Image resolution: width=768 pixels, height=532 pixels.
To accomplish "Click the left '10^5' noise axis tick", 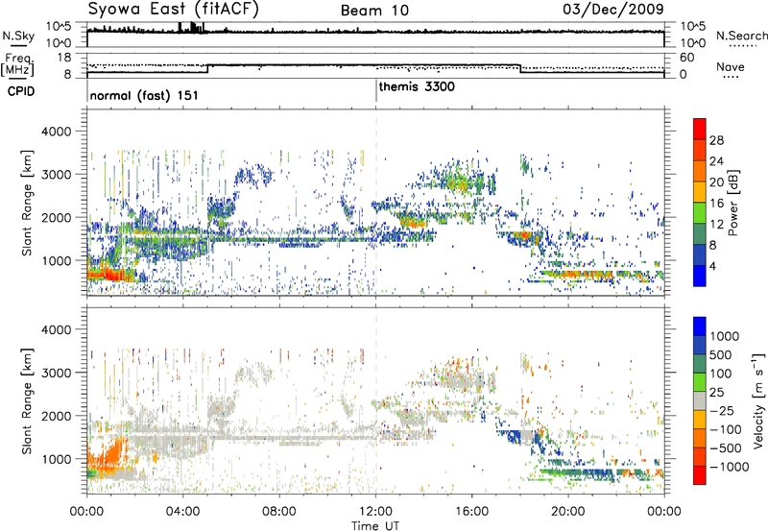I will point(59,27).
